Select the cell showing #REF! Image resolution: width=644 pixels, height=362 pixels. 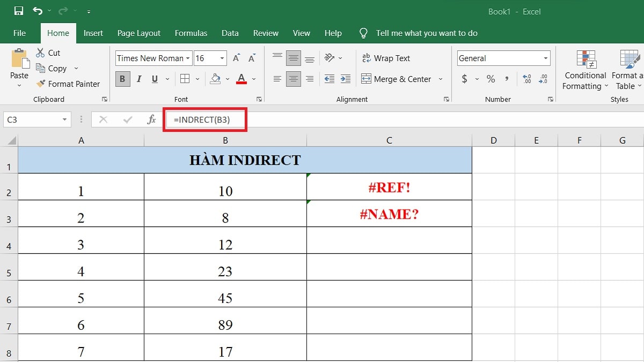tap(389, 187)
